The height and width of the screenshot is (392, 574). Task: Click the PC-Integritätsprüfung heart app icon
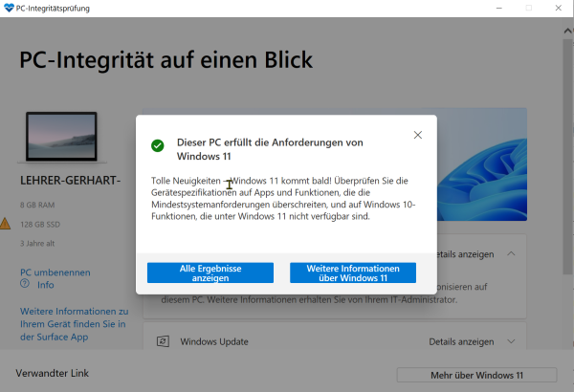[9, 8]
